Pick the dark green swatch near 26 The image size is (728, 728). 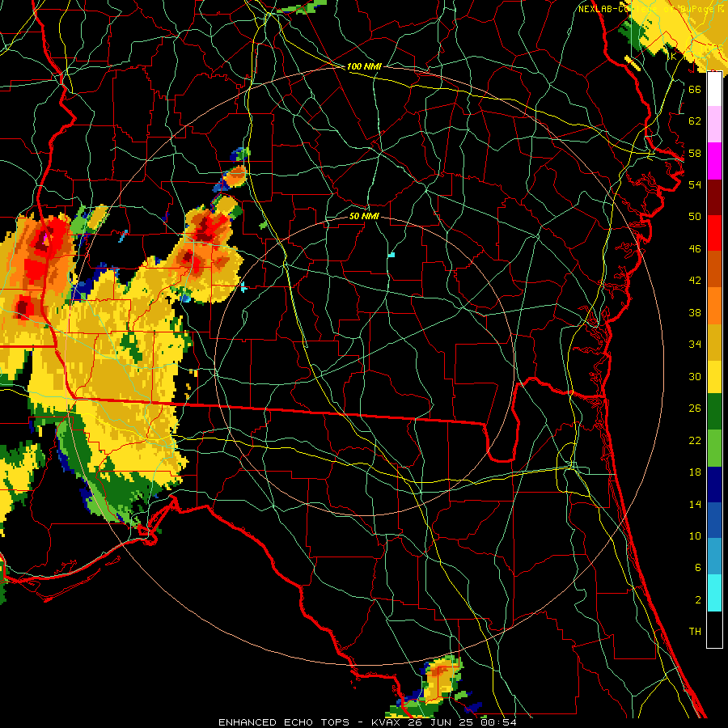pos(714,413)
